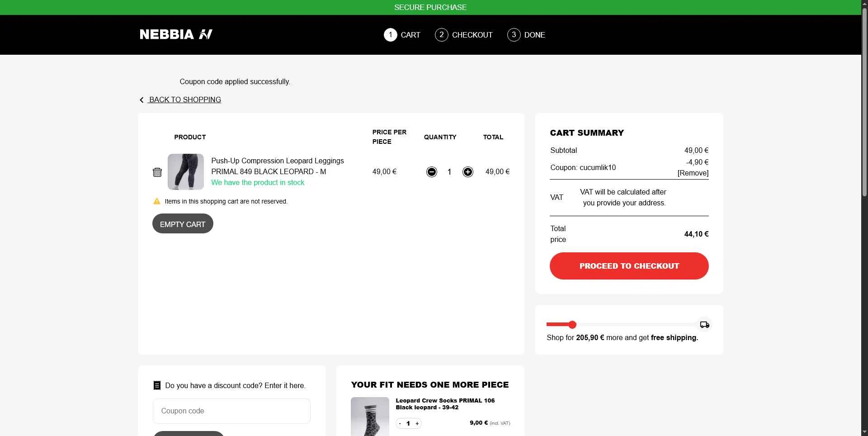Click the red progress slider handle
Screen dimensions: 868x436
pyautogui.click(x=572, y=325)
